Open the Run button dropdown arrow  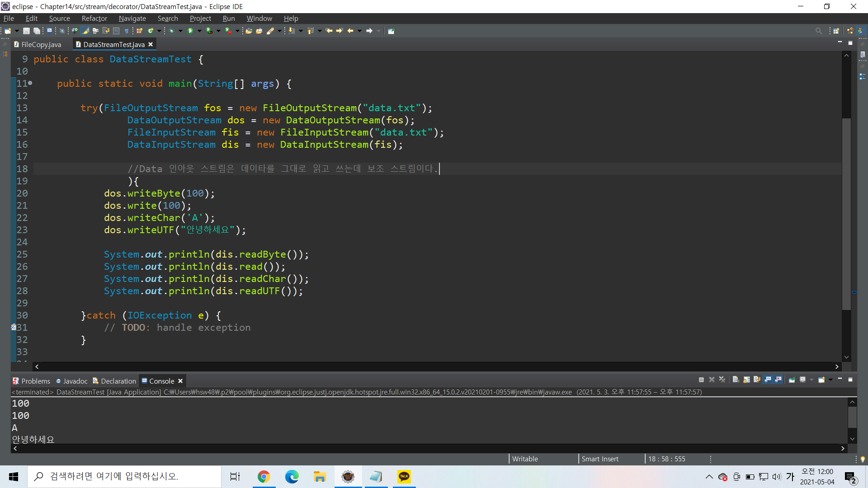tap(199, 31)
